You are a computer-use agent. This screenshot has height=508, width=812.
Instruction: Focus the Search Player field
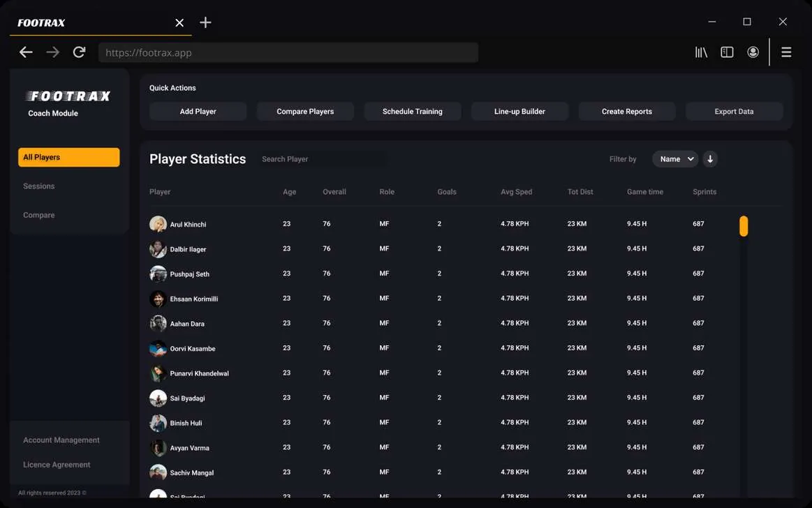pyautogui.click(x=321, y=159)
